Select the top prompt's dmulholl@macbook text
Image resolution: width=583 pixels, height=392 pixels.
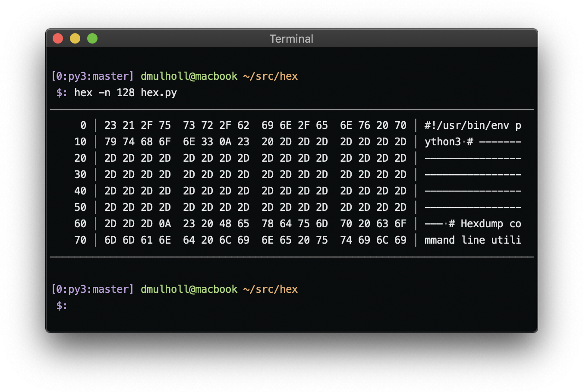tap(189, 76)
